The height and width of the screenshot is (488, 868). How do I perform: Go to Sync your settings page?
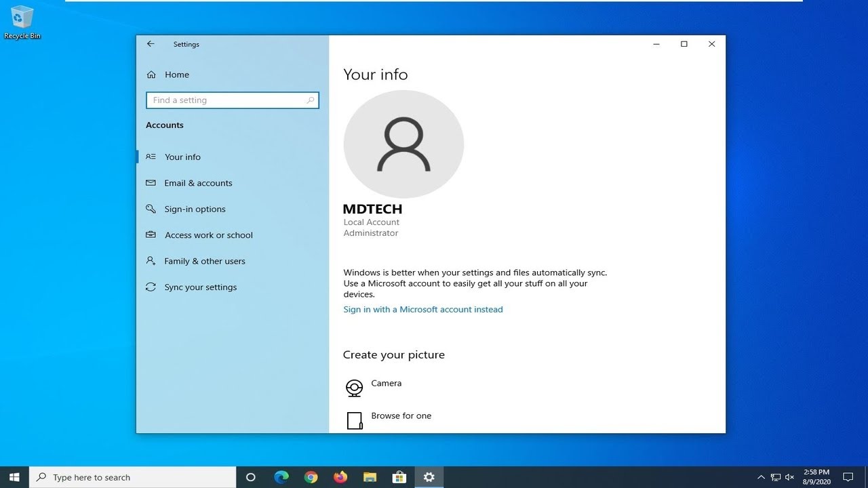coord(201,287)
